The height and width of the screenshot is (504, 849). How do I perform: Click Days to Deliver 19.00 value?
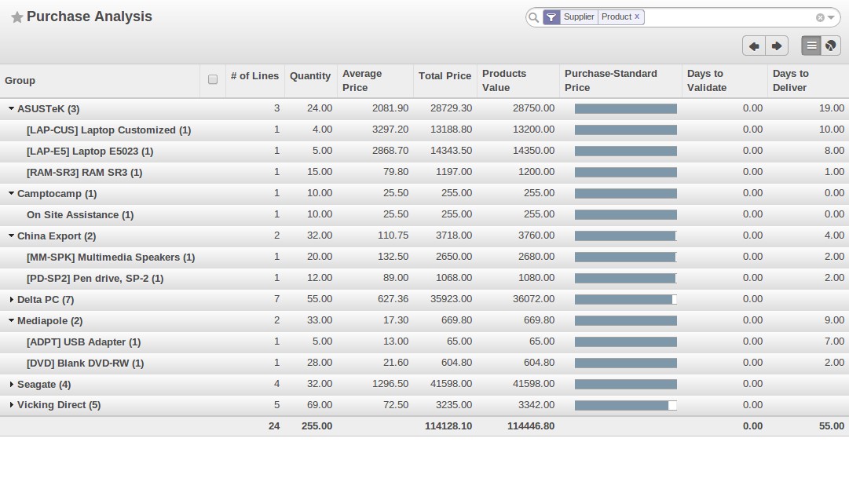click(832, 108)
